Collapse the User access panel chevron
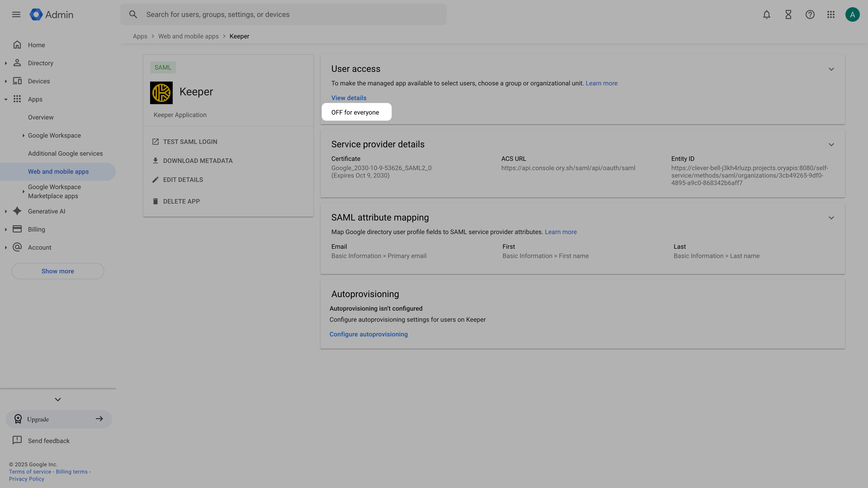The height and width of the screenshot is (488, 868). click(x=831, y=69)
